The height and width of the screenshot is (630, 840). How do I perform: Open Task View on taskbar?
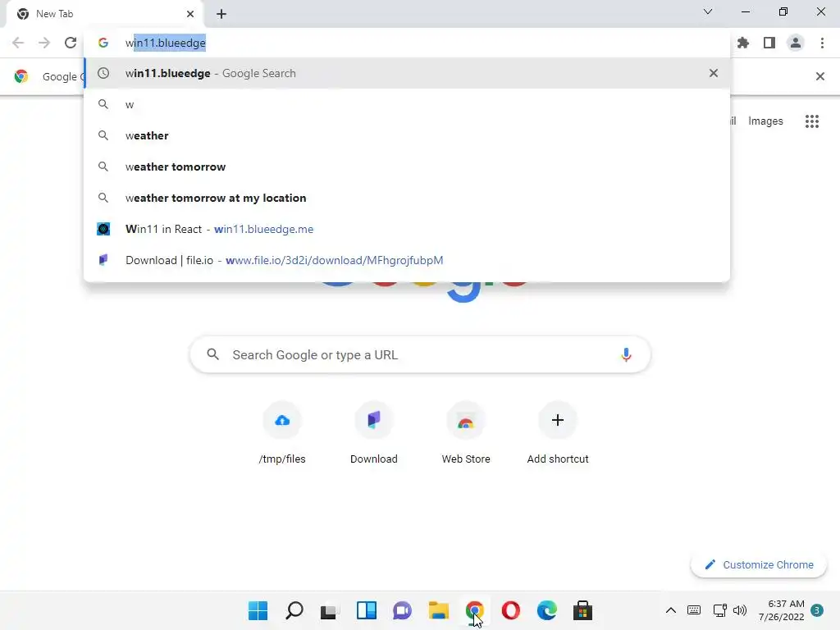pos(330,610)
